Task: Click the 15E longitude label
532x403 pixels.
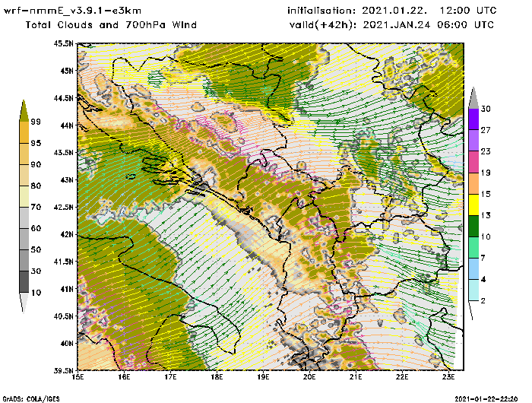Action: click(78, 377)
